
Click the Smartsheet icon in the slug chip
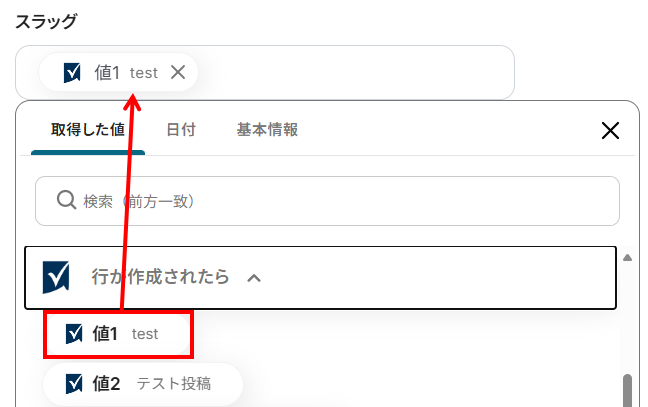(72, 72)
